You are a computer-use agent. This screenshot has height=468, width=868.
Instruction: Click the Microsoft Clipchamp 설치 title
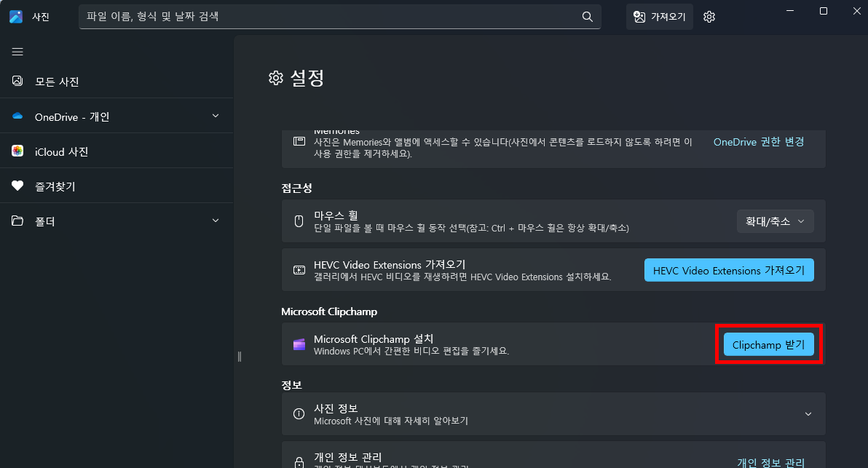pyautogui.click(x=374, y=338)
